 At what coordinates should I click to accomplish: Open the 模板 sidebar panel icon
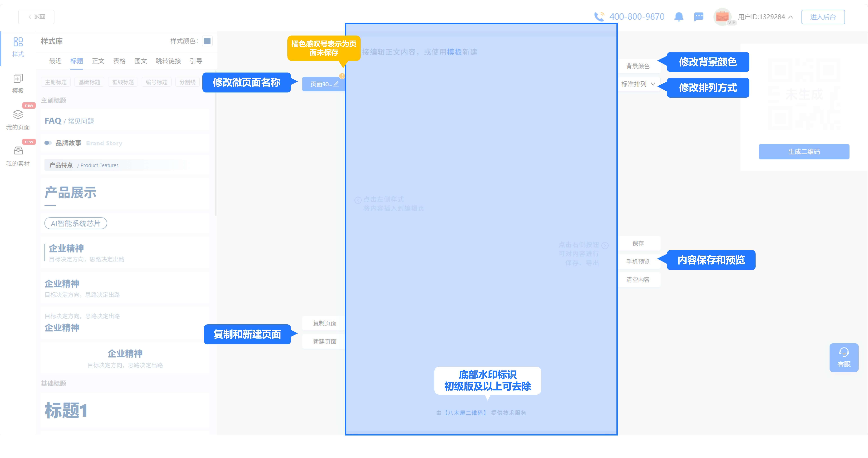tap(18, 78)
